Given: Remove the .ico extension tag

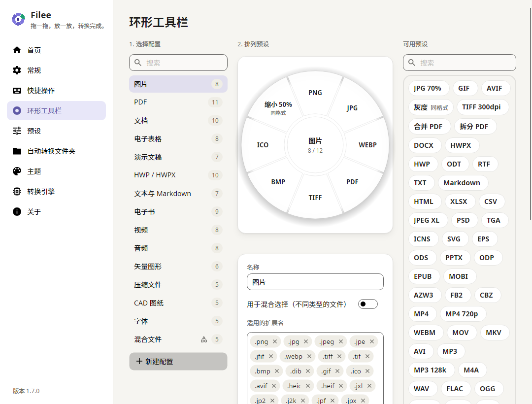Looking at the screenshot, I should (367, 371).
